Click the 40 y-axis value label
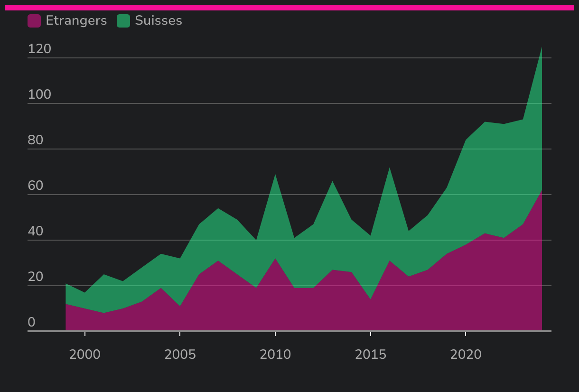Screen dimensions: 579x392 pyautogui.click(x=36, y=232)
